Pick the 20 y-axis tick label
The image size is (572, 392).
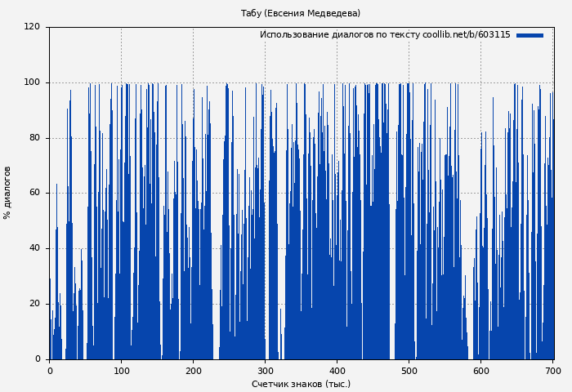[34, 304]
